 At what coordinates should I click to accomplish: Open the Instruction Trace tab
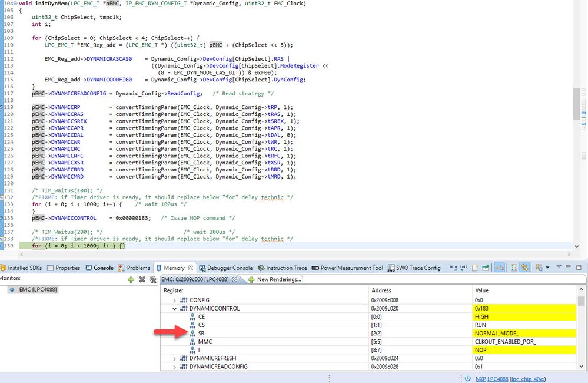283,268
